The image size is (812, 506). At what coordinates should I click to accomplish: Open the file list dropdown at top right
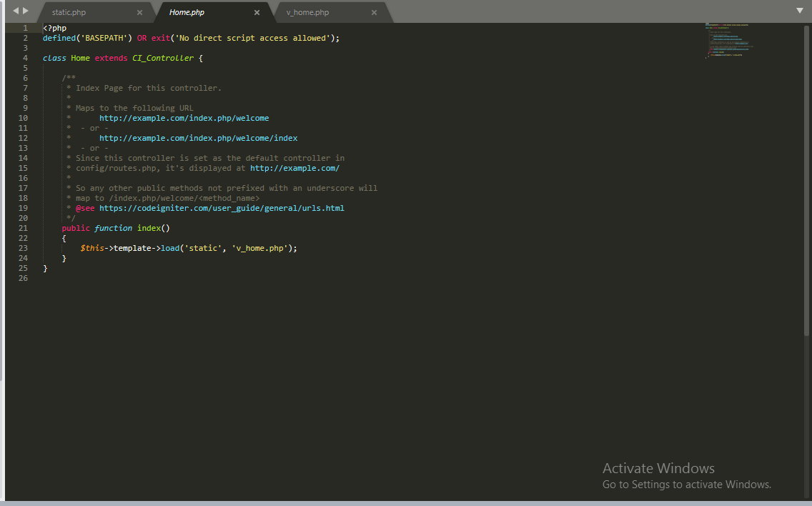click(799, 11)
